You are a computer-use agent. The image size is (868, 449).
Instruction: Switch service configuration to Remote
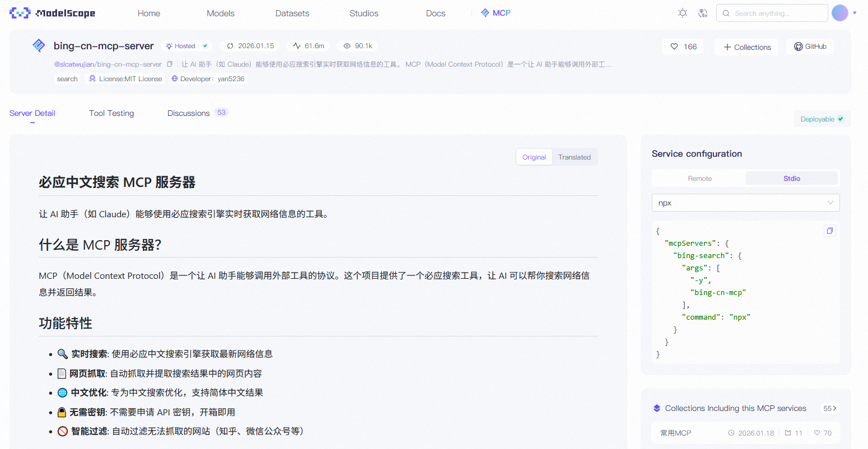point(699,179)
